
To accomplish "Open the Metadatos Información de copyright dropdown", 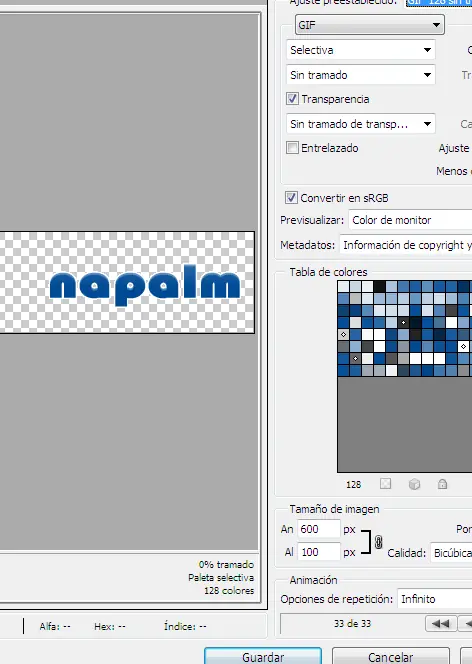I will [406, 245].
